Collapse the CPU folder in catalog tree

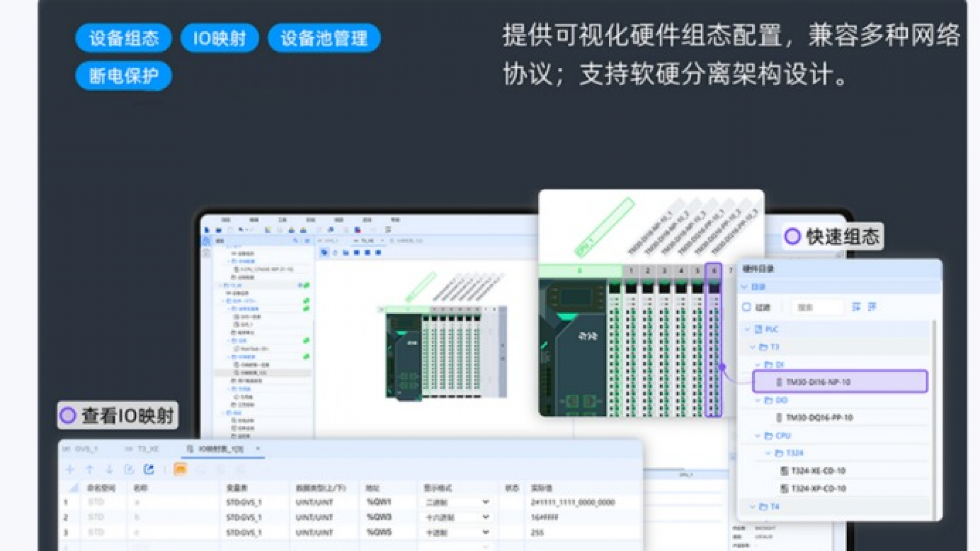point(758,435)
